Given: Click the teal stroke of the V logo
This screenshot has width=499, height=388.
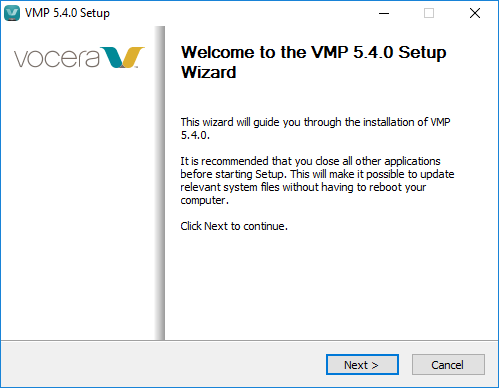Looking at the screenshot, I should click(113, 57).
